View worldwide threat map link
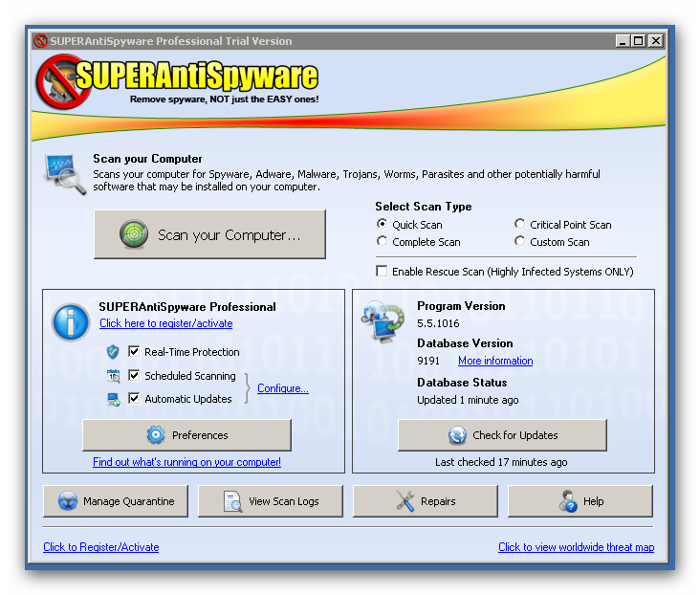 577,547
